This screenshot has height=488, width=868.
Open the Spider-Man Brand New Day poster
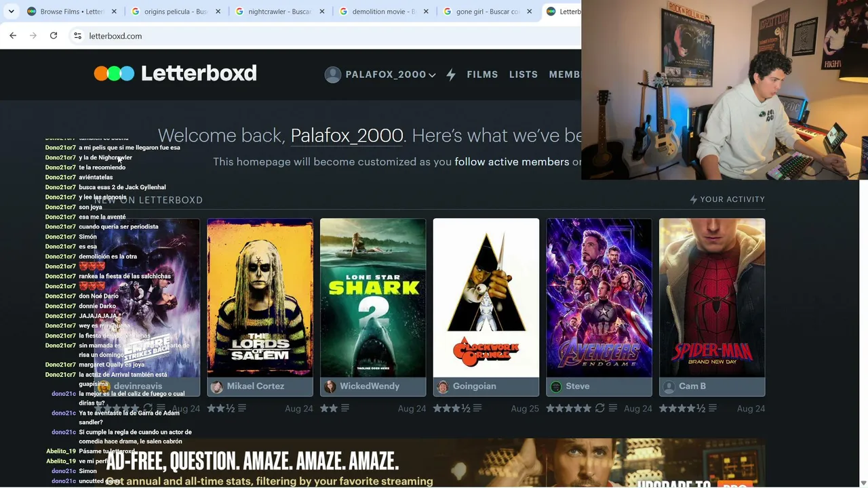click(712, 298)
